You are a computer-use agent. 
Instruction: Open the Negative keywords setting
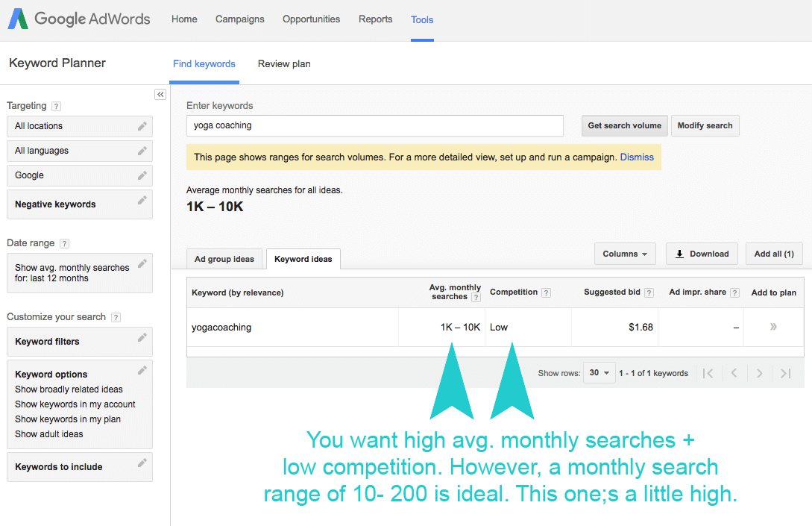(80, 204)
